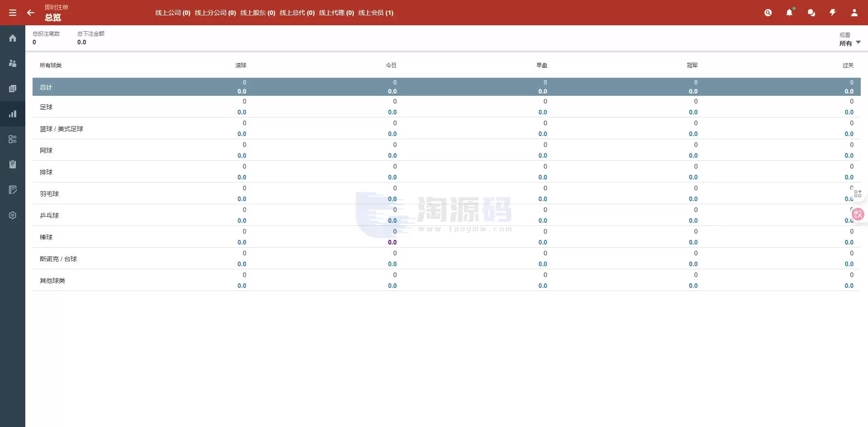Select 线上代理 (0) in header

(x=336, y=13)
